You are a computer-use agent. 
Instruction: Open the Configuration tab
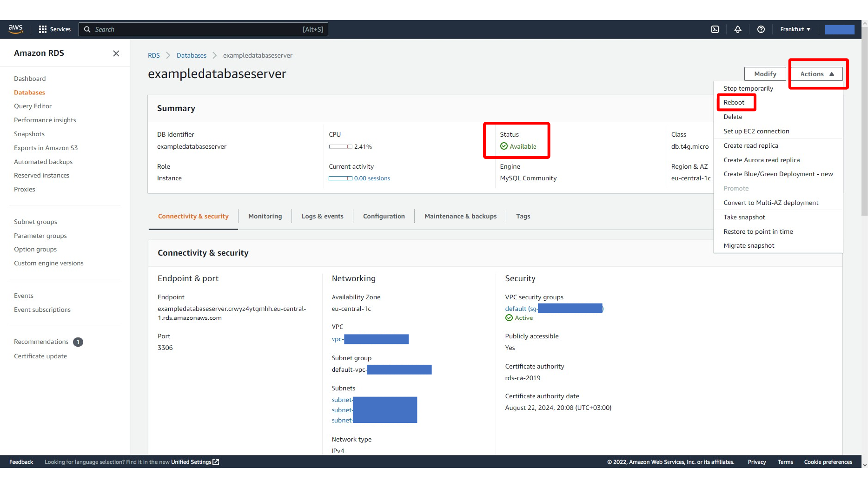(x=384, y=216)
